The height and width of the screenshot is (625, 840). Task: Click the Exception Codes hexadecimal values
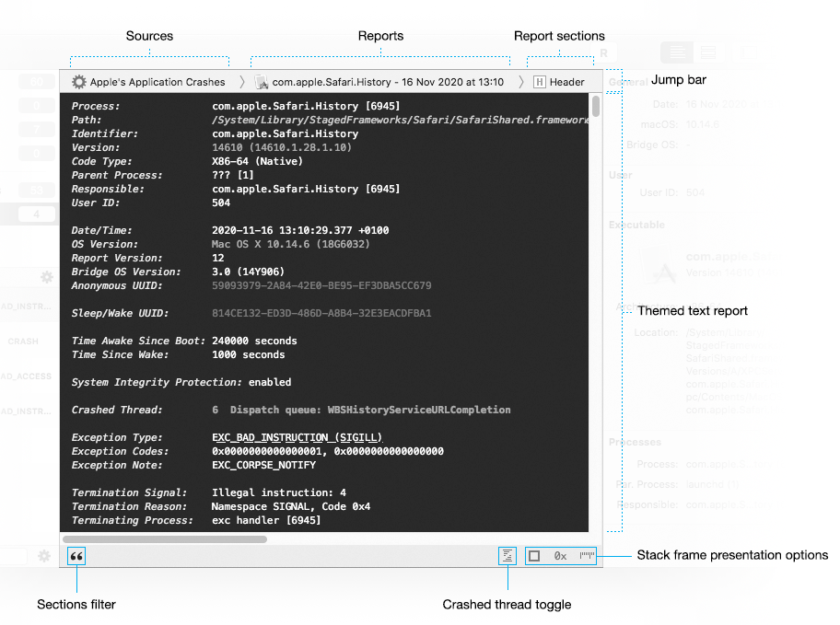click(327, 451)
